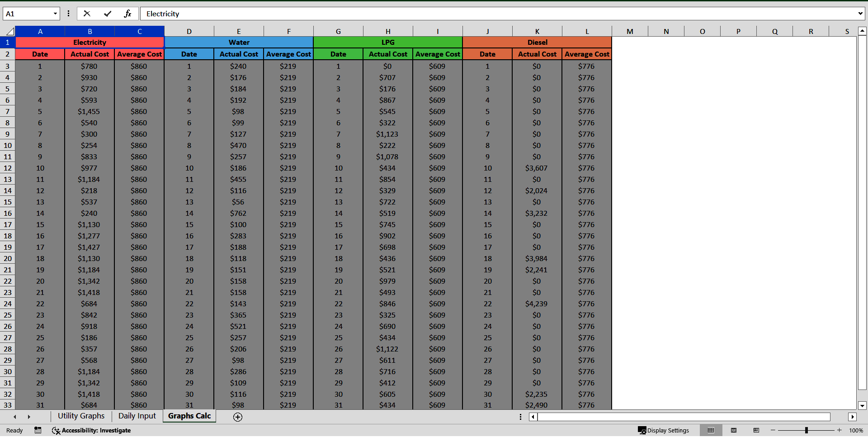The height and width of the screenshot is (437, 868).
Task: Click the tab bar resize dots handle
Action: (x=520, y=417)
